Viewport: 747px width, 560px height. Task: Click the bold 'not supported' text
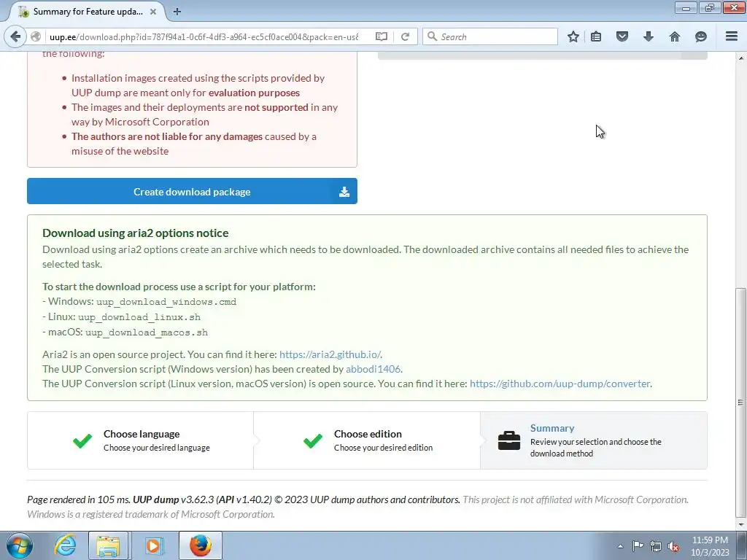pyautogui.click(x=276, y=108)
